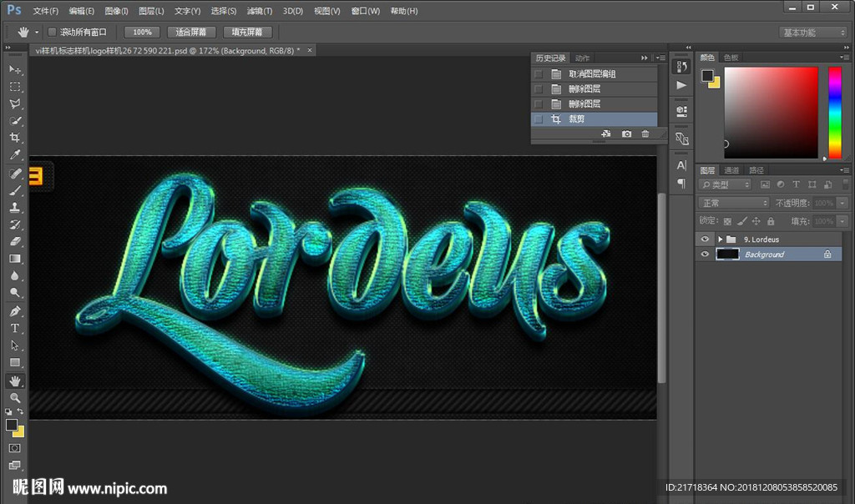Select the Eyedropper tool
Image resolution: width=855 pixels, height=504 pixels.
click(15, 156)
